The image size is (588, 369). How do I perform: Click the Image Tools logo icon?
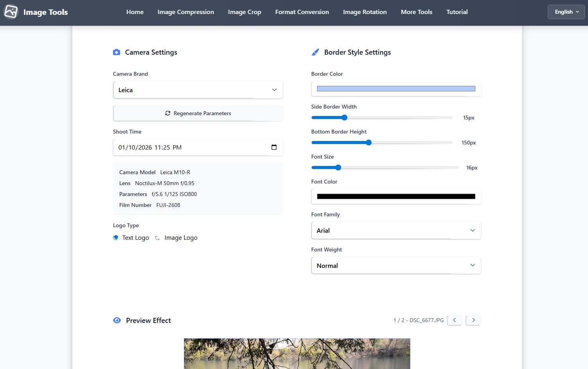click(11, 12)
